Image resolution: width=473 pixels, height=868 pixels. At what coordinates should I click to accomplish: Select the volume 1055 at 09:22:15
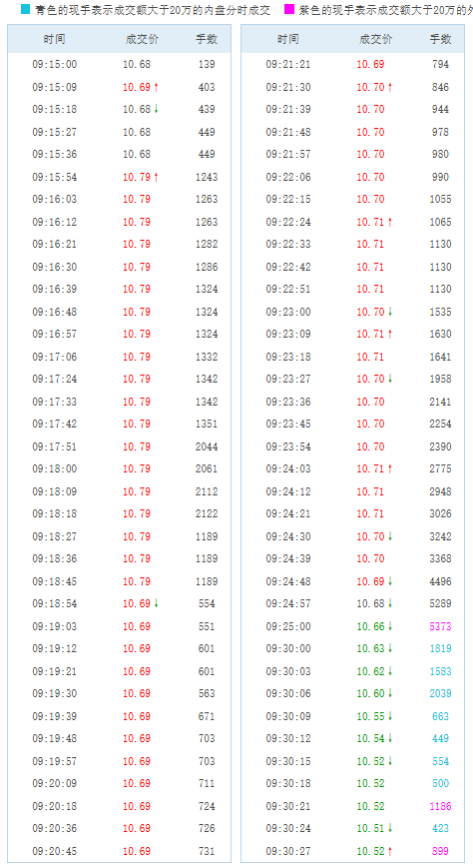click(x=440, y=199)
